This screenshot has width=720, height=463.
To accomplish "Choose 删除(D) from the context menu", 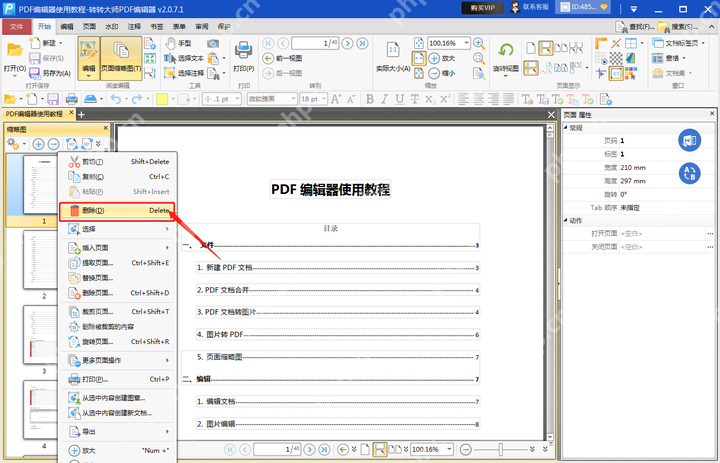I will pyautogui.click(x=117, y=210).
